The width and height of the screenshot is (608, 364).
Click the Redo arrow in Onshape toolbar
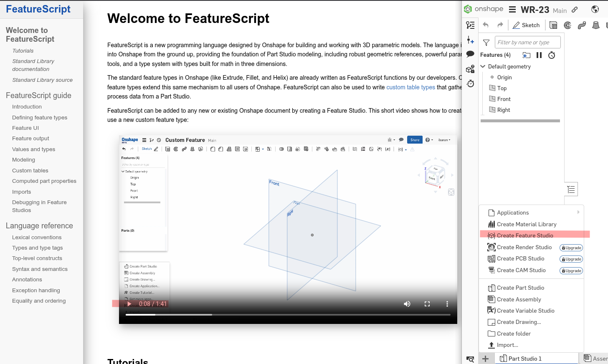[500, 25]
